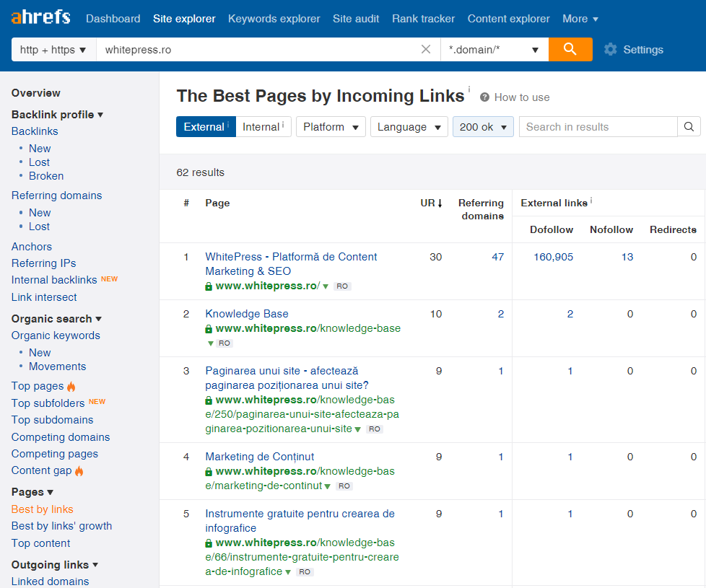Click the ahrefs logo

tap(41, 17)
